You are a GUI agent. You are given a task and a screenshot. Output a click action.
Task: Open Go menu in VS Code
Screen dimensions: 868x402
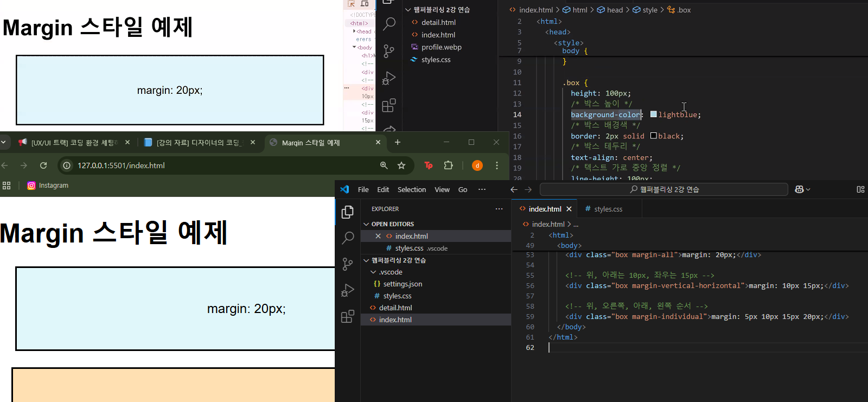(463, 189)
